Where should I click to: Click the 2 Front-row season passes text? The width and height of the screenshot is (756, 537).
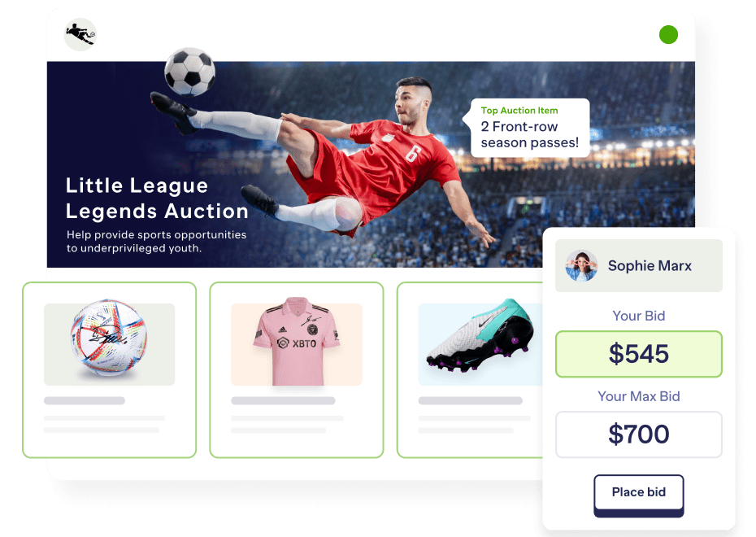pyautogui.click(x=529, y=134)
